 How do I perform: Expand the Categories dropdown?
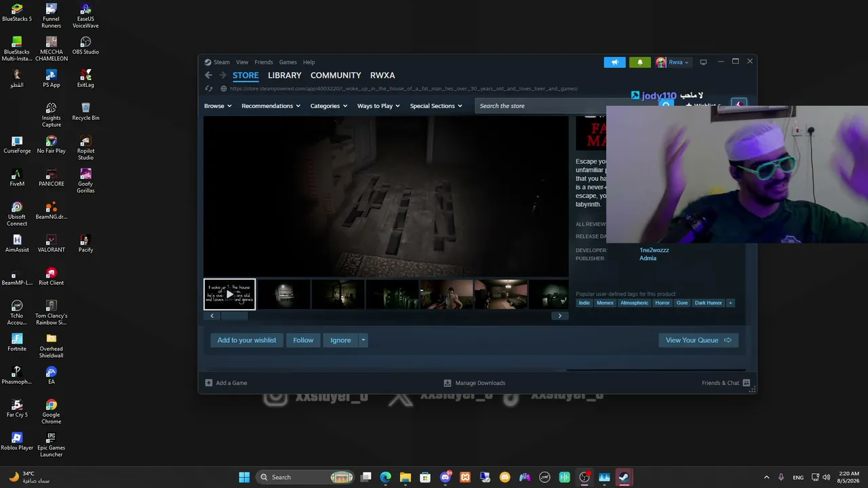click(x=329, y=106)
